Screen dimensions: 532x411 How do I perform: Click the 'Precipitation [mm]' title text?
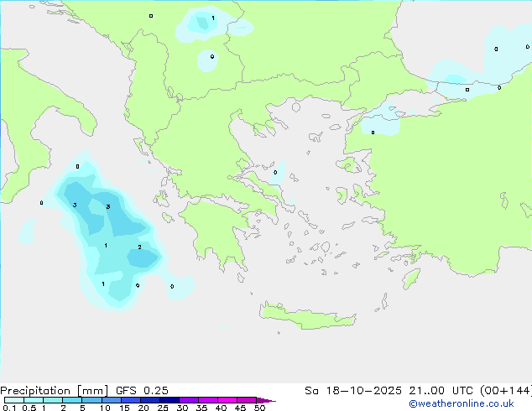click(x=55, y=391)
